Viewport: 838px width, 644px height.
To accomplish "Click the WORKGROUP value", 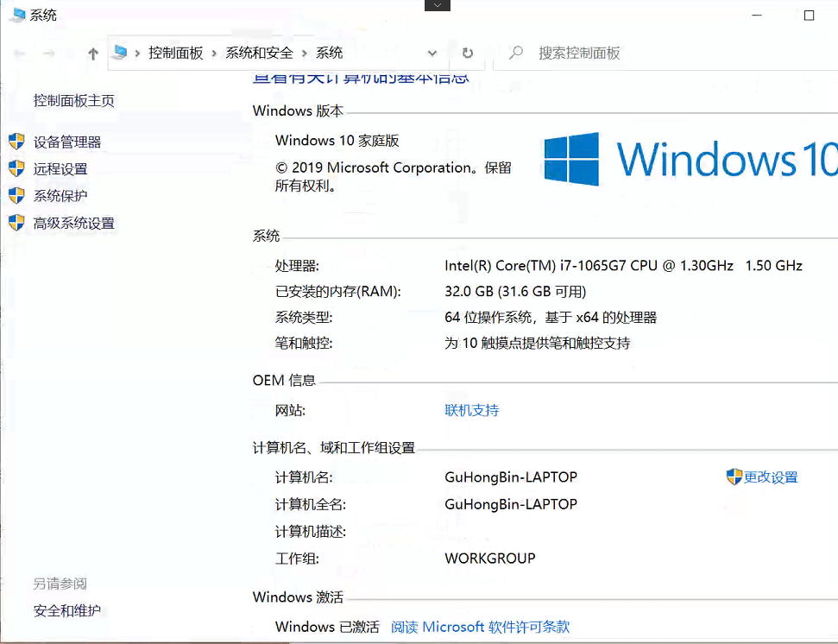I will [x=490, y=559].
